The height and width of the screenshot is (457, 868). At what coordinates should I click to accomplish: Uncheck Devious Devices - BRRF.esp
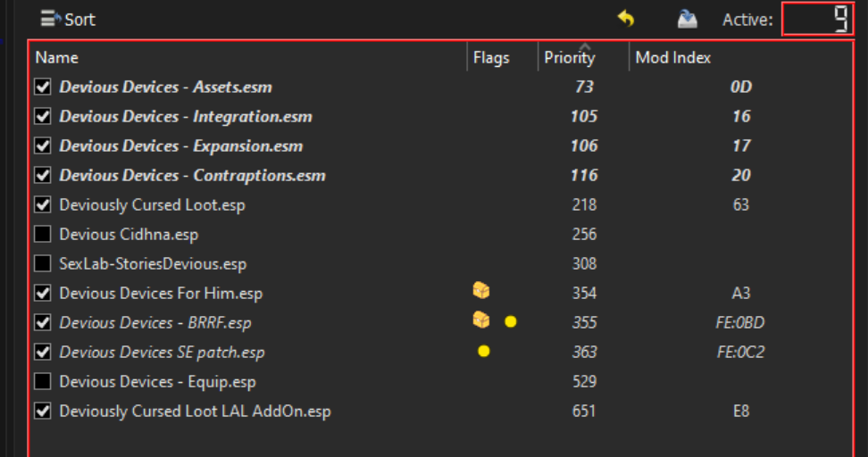click(x=43, y=322)
